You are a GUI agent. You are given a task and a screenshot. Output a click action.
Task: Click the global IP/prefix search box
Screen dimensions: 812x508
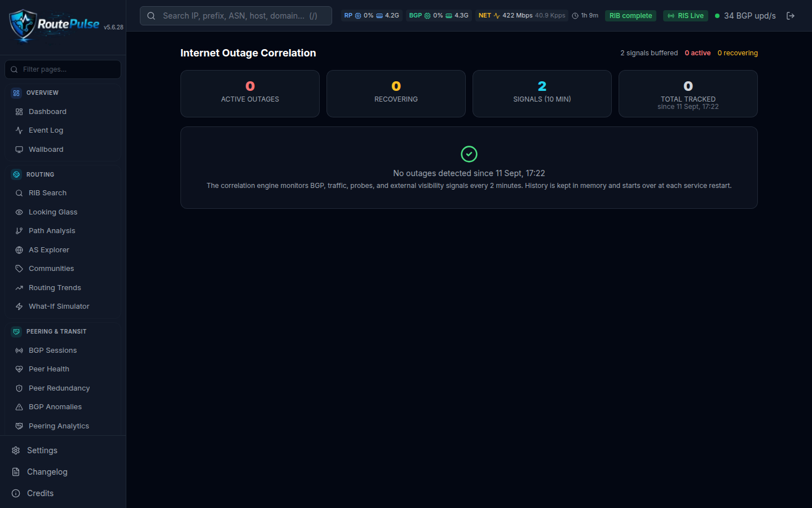[236, 16]
